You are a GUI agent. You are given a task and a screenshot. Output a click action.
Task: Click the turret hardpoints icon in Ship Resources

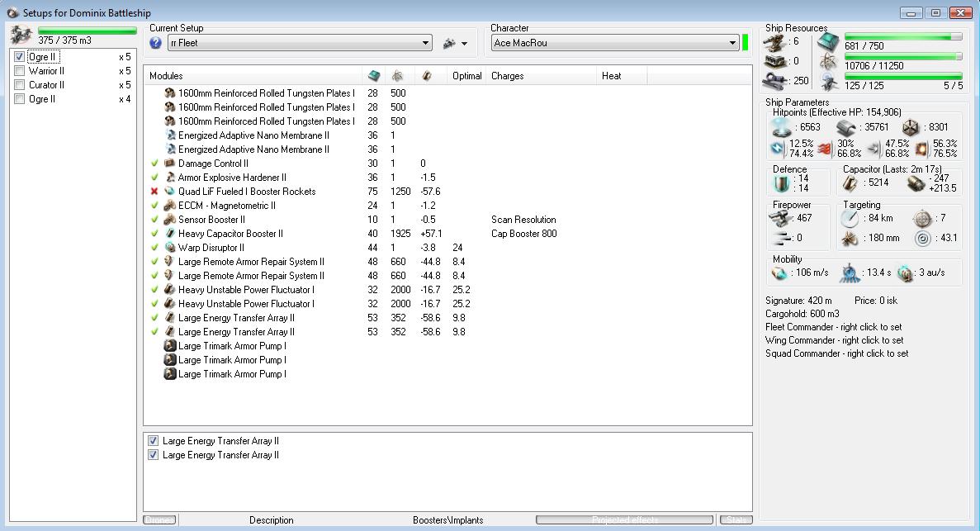pyautogui.click(x=775, y=42)
